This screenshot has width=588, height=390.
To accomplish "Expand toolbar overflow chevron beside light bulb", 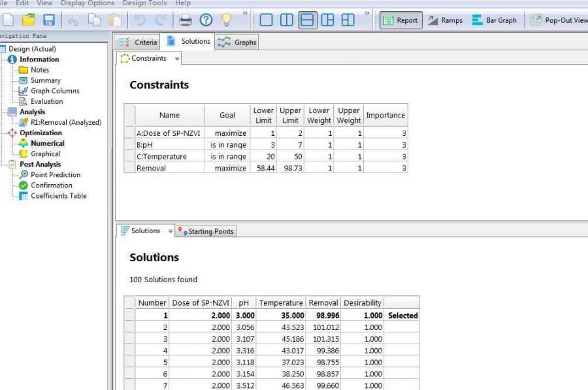I will pyautogui.click(x=245, y=13).
